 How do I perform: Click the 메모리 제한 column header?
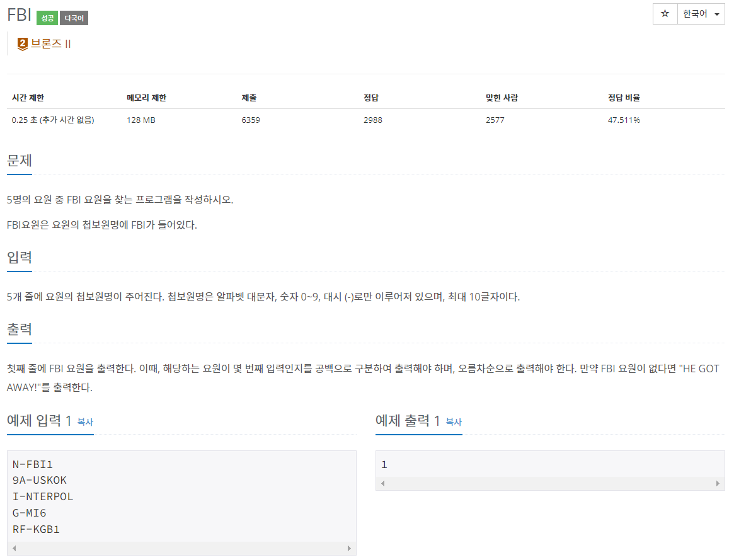147,98
